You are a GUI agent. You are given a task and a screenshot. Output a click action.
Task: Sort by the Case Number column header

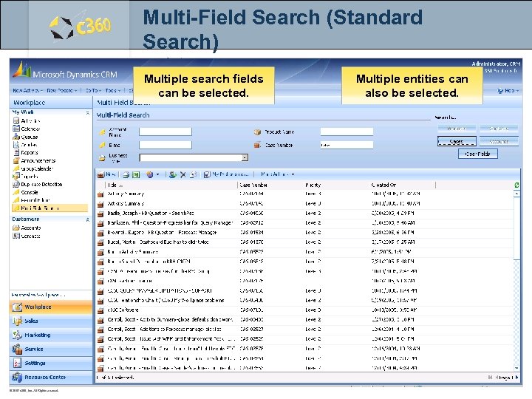coord(270,185)
